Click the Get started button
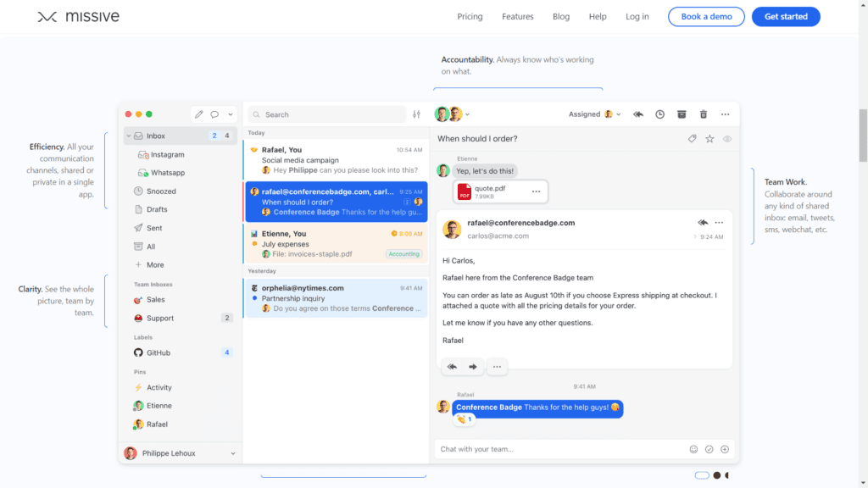 click(786, 17)
